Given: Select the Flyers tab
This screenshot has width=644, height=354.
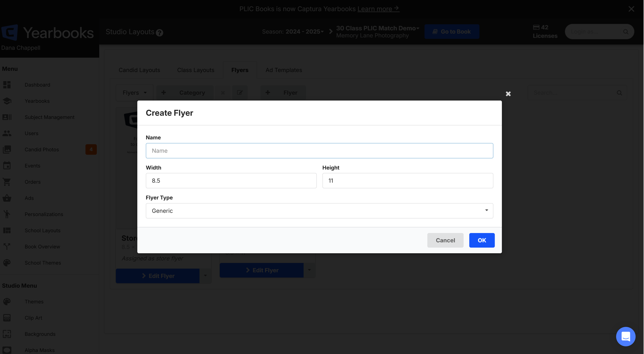Looking at the screenshot, I should click(240, 70).
